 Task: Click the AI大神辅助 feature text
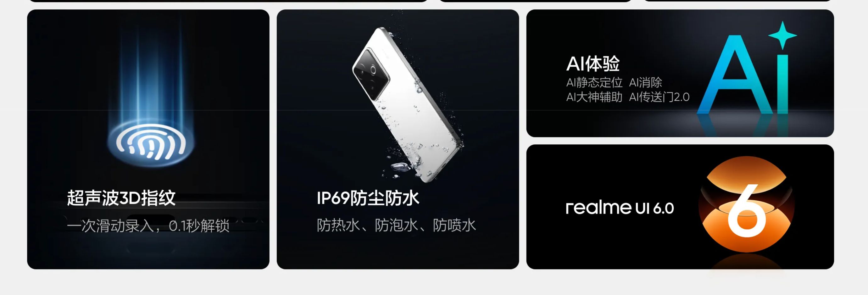[594, 97]
